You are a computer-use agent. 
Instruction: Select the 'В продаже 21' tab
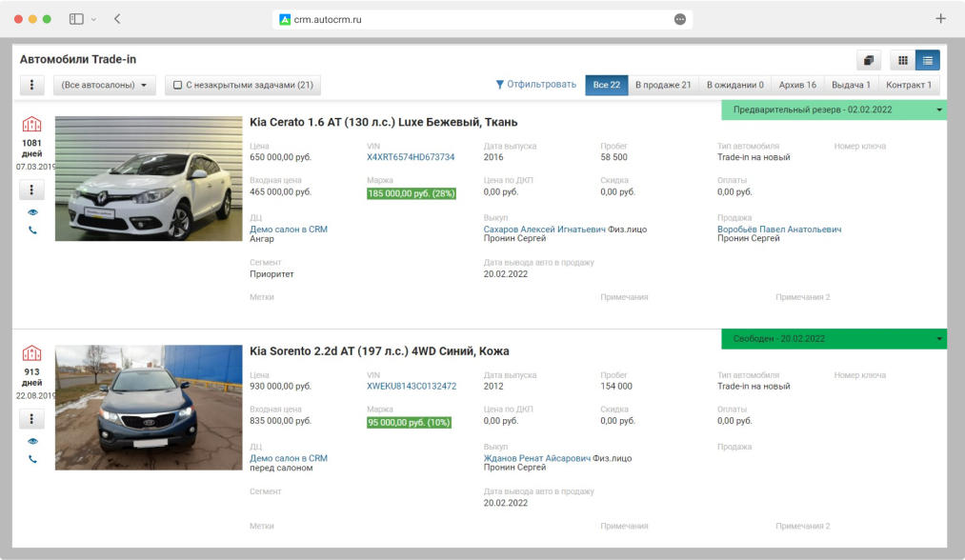663,85
